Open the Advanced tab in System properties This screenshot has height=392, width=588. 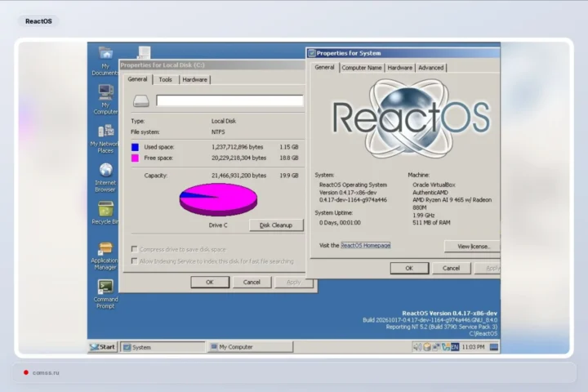pyautogui.click(x=431, y=68)
